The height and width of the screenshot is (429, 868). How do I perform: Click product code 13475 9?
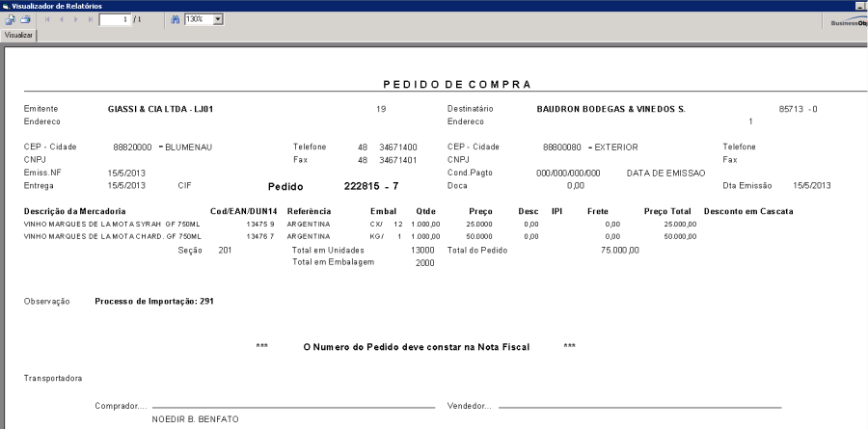260,225
